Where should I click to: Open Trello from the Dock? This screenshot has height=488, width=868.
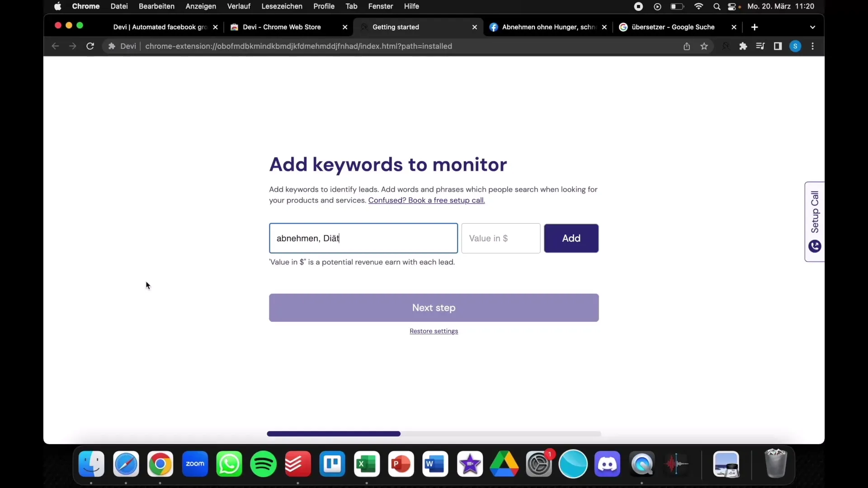332,464
